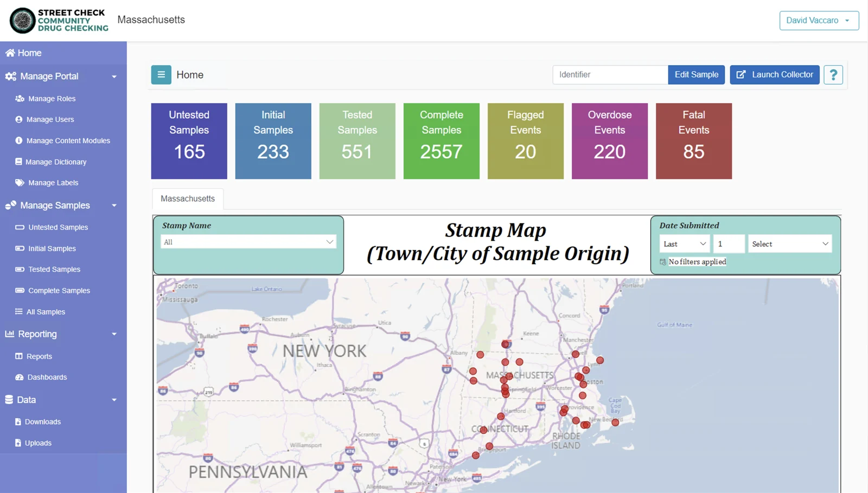Click the Street Check logo icon
Viewport: 868px width, 493px height.
[23, 21]
